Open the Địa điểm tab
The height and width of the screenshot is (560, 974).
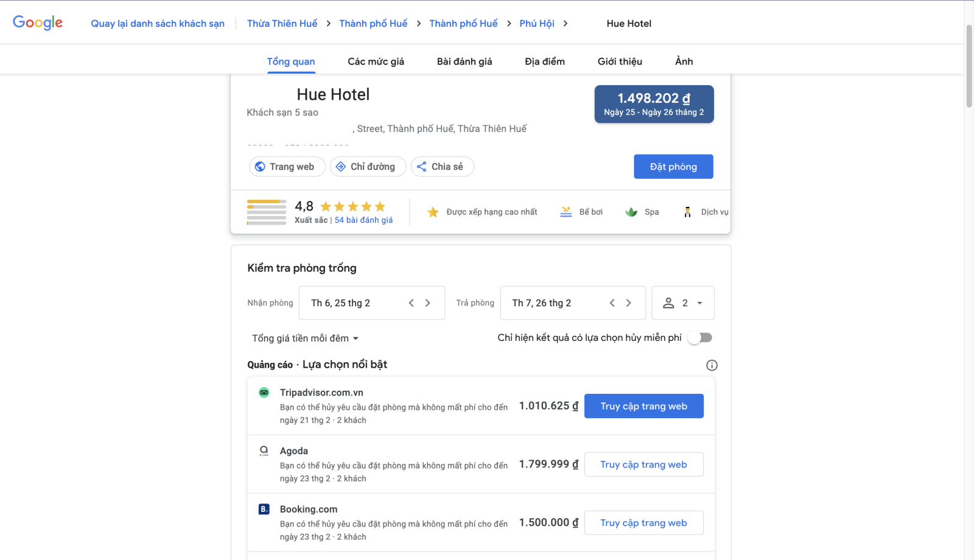pos(545,61)
